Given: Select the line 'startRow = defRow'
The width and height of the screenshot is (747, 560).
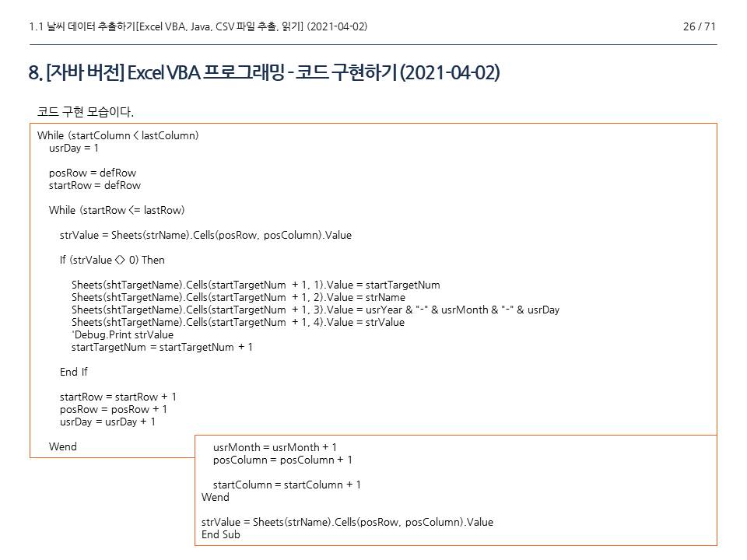Looking at the screenshot, I should (95, 185).
